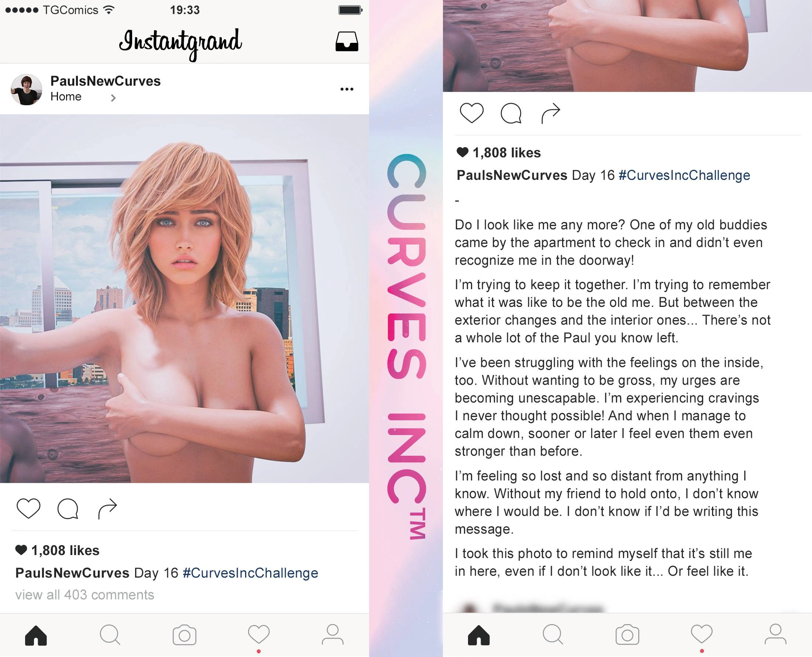The width and height of the screenshot is (812, 657).
Task: Open the inbox tray icon
Action: pos(347,41)
